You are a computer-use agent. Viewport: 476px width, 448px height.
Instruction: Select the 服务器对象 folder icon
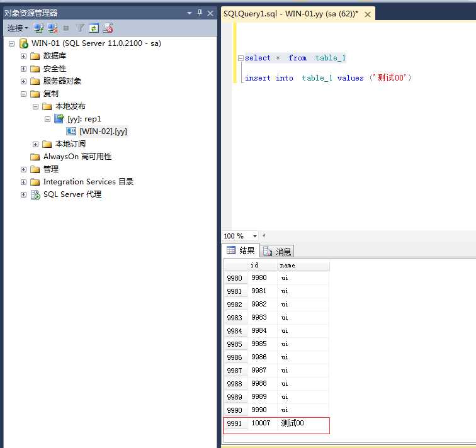click(35, 81)
